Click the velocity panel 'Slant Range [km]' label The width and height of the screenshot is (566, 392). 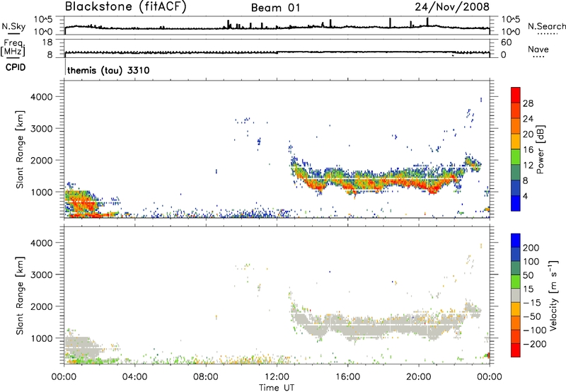20,296
